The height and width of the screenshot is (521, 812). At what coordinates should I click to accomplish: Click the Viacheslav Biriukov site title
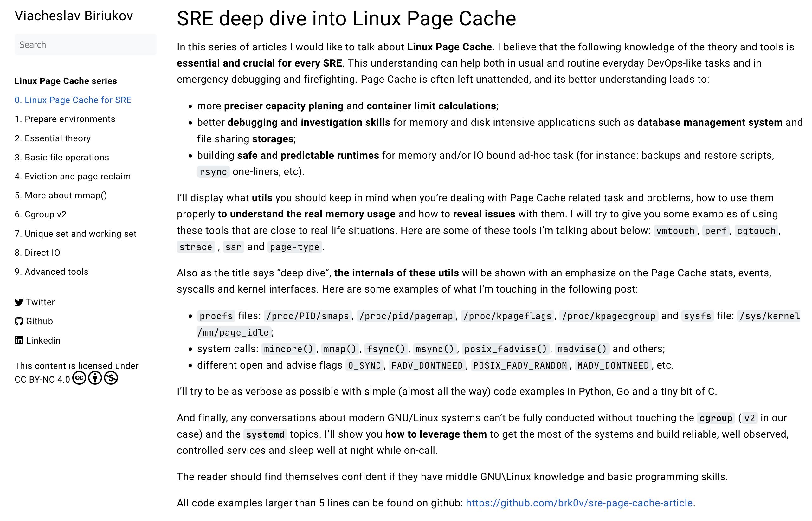(x=74, y=16)
